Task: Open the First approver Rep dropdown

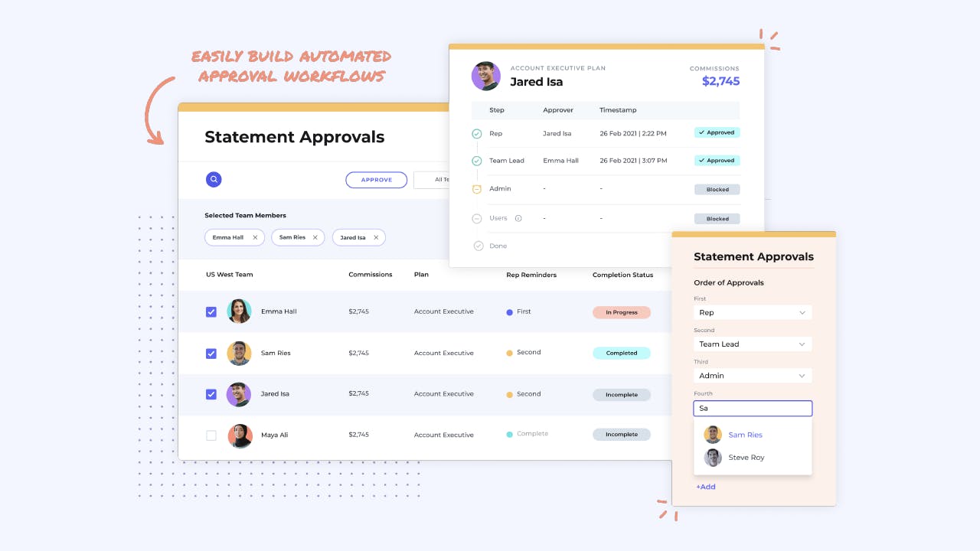Action: pyautogui.click(x=753, y=312)
